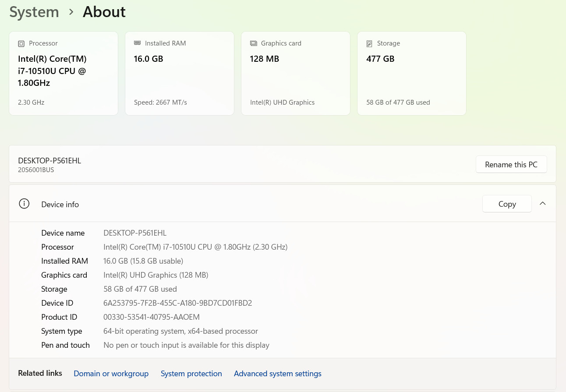Click the Device info header row
This screenshot has height=392, width=566.
[x=283, y=204]
